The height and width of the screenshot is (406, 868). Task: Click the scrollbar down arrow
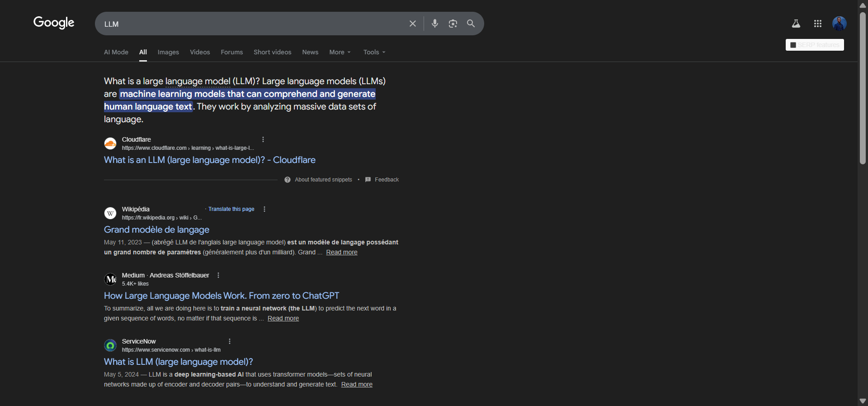coord(863,401)
